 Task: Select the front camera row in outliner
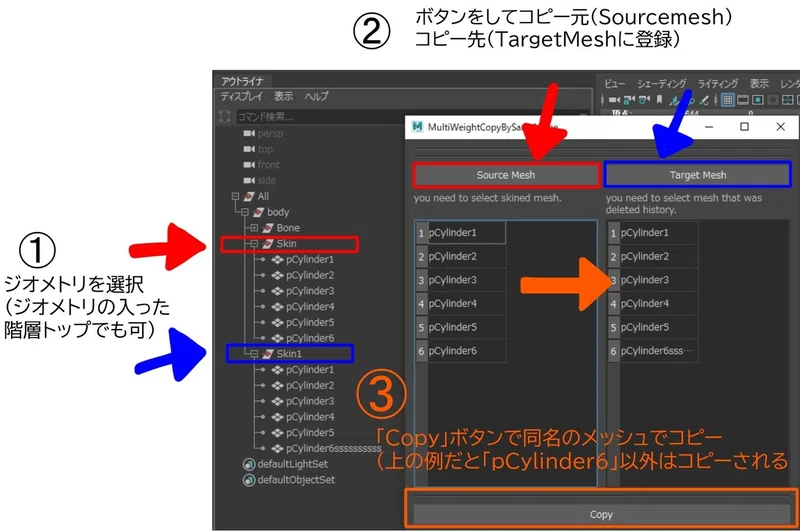(261, 165)
